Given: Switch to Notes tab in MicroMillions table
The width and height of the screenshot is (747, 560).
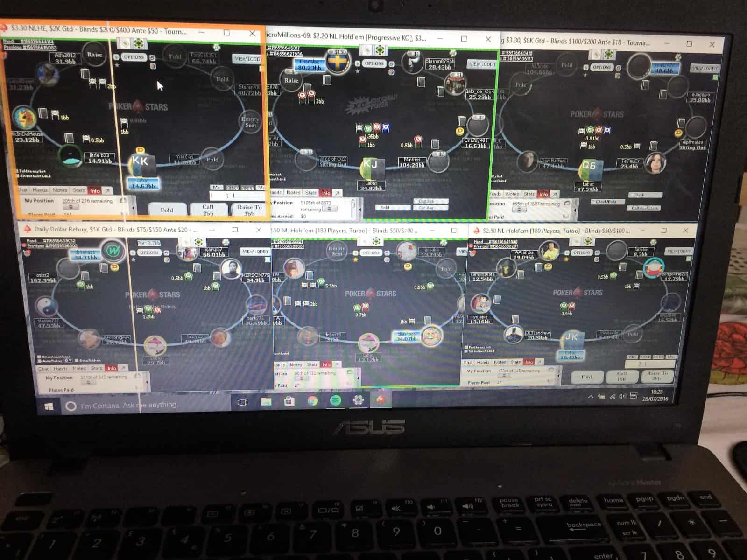Looking at the screenshot, I should pyautogui.click(x=293, y=192).
